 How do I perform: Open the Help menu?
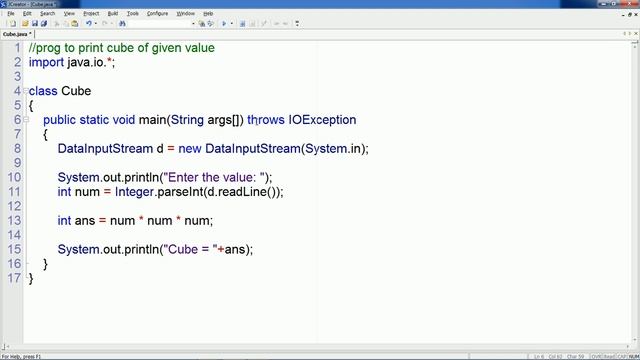(x=208, y=13)
